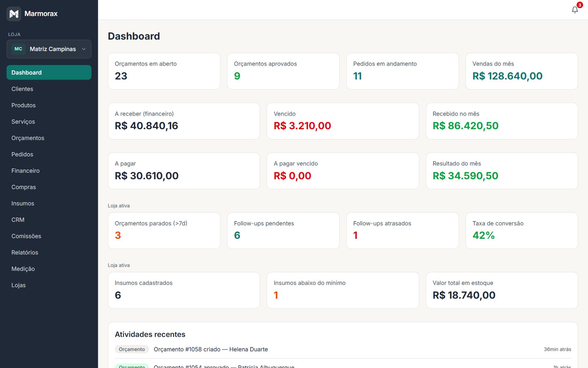Click the Marmorax logo icon
This screenshot has width=588, height=368.
pos(14,14)
